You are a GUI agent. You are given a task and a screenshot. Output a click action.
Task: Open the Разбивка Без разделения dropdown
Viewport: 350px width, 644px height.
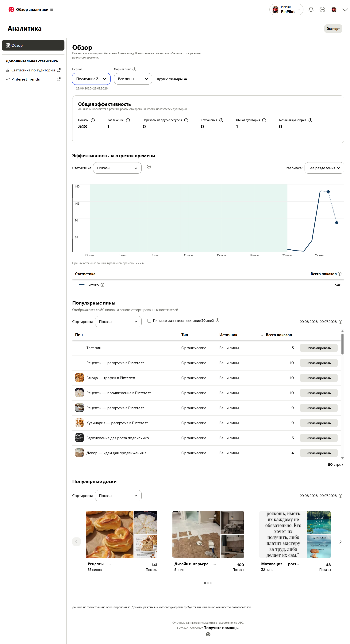tap(324, 168)
